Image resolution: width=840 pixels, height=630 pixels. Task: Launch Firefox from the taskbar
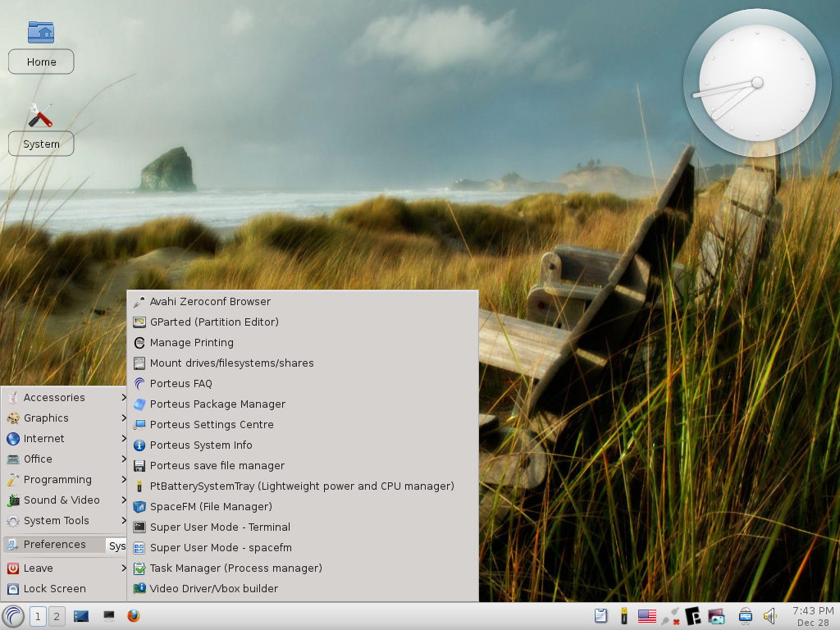tap(134, 616)
